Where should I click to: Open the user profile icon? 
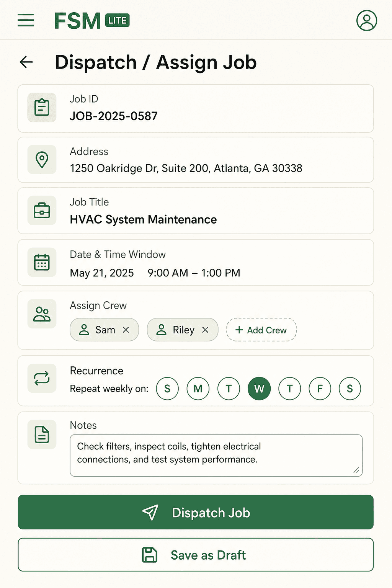point(366,20)
